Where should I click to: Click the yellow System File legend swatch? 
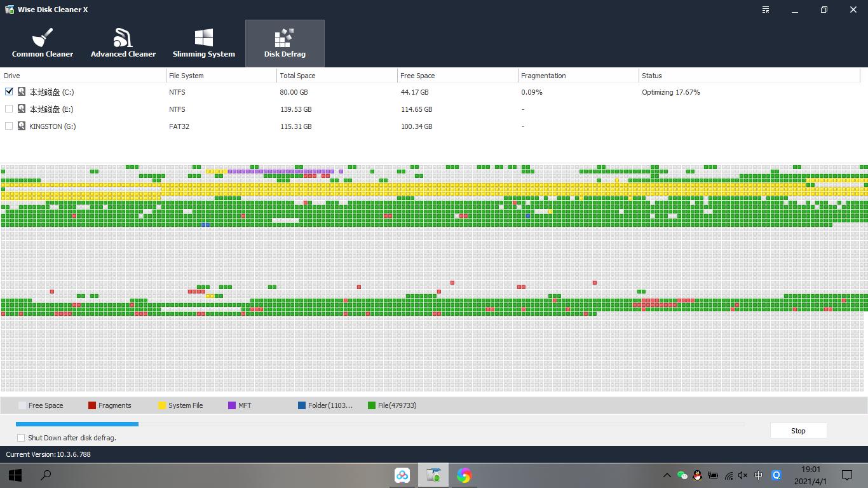162,405
